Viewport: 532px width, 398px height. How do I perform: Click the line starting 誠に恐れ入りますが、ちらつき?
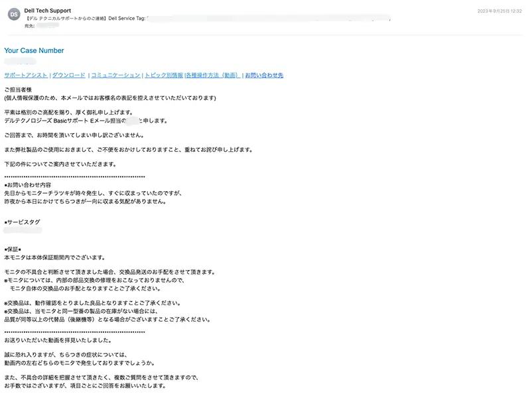(66, 355)
